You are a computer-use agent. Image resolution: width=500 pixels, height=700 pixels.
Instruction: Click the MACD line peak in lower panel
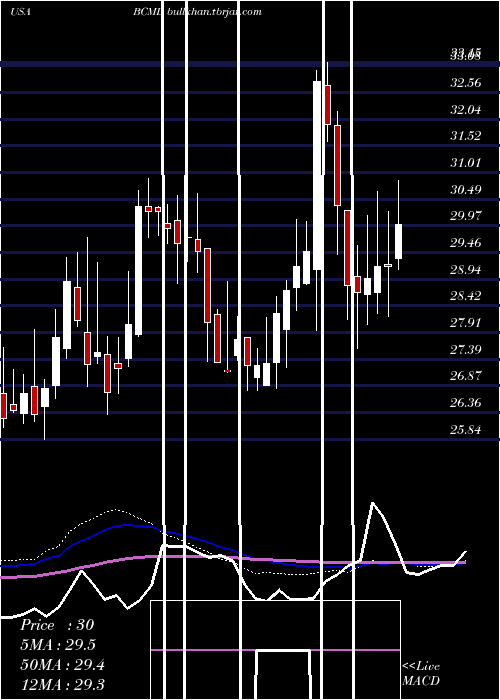pos(373,503)
